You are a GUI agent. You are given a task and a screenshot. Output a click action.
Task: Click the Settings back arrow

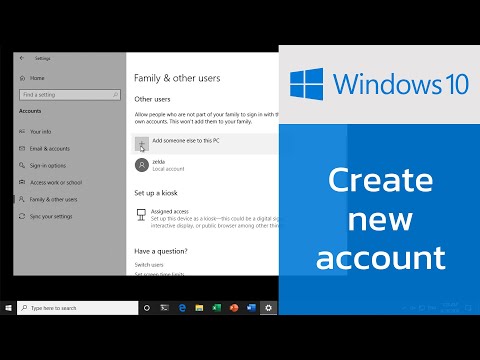(22, 58)
